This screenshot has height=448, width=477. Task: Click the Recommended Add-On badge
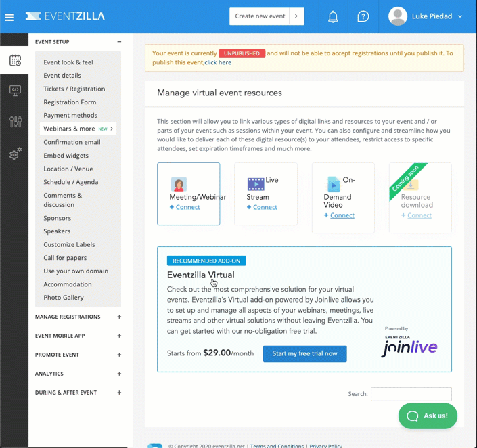click(x=206, y=261)
